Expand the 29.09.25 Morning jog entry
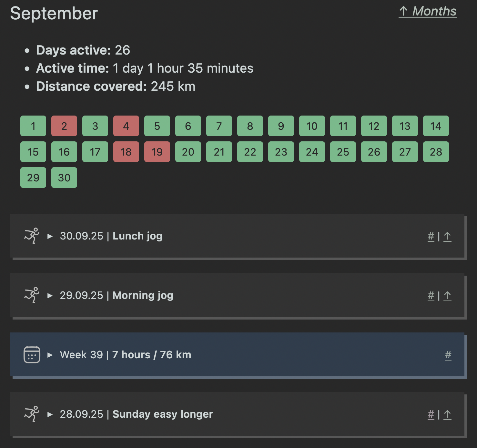Viewport: 477px width, 448px height. coord(50,296)
